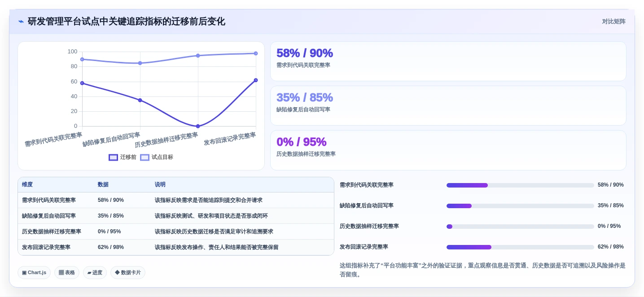This screenshot has width=644, height=297.
Task: Click 迁移前 data point at 缺陷修复后自动回写率
Action: (x=140, y=100)
